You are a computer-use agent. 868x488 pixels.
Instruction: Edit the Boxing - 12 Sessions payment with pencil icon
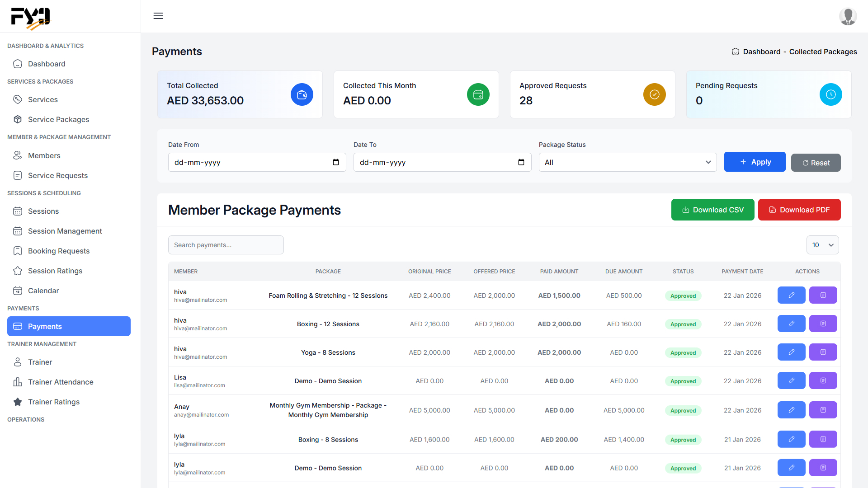tap(791, 324)
